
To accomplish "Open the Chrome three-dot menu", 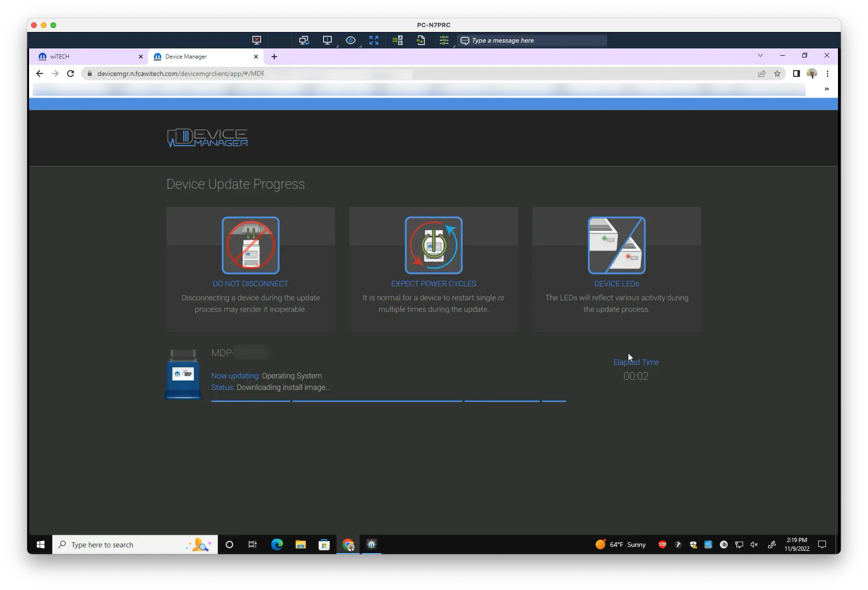I will (x=828, y=74).
